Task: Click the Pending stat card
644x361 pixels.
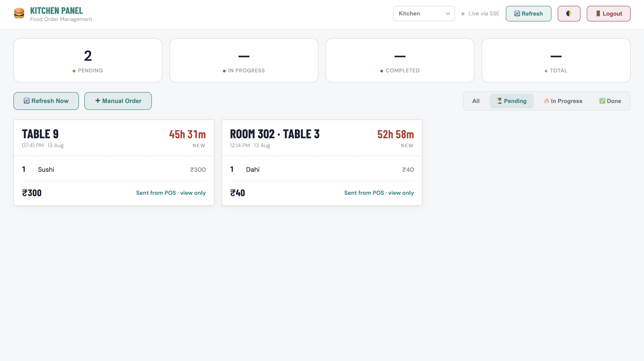Action: 88,60
